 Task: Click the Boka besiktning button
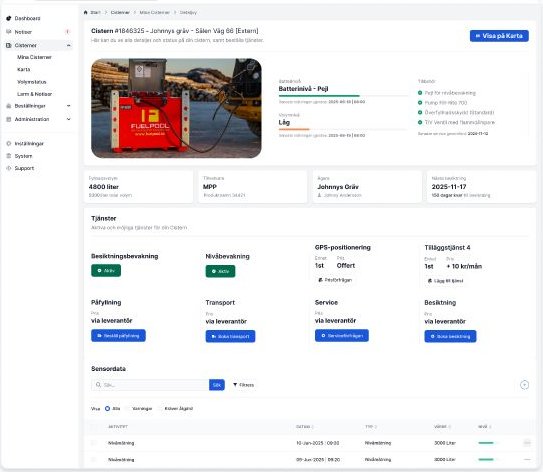pyautogui.click(x=450, y=336)
